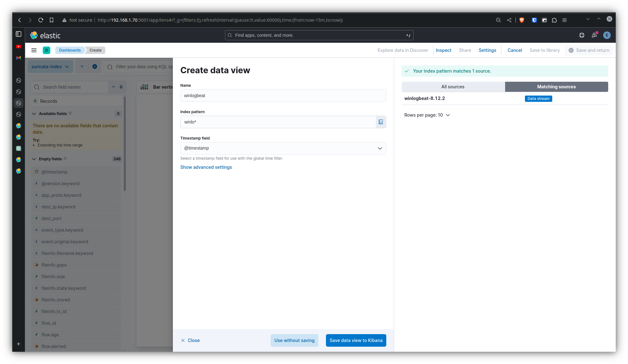
Task: Click the bookmark page icon
Action: (x=52, y=20)
